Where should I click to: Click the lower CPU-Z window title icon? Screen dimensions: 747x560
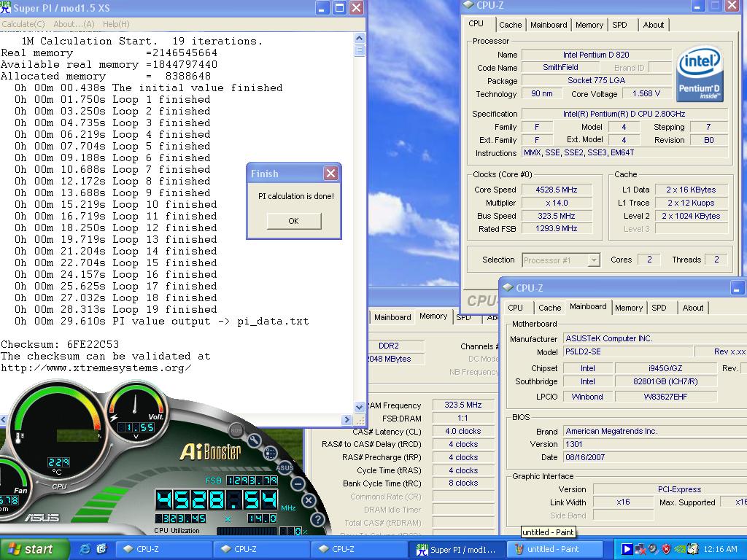508,287
